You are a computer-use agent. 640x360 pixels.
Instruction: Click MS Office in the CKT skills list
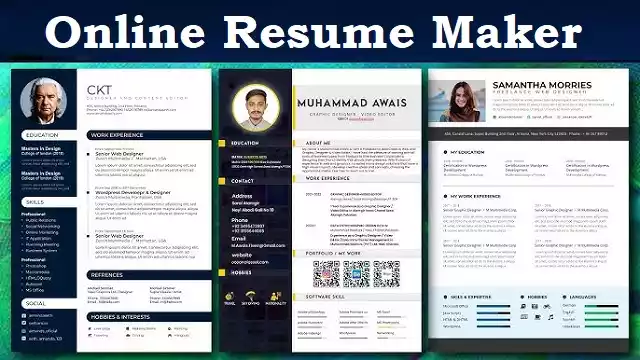[x=35, y=290]
